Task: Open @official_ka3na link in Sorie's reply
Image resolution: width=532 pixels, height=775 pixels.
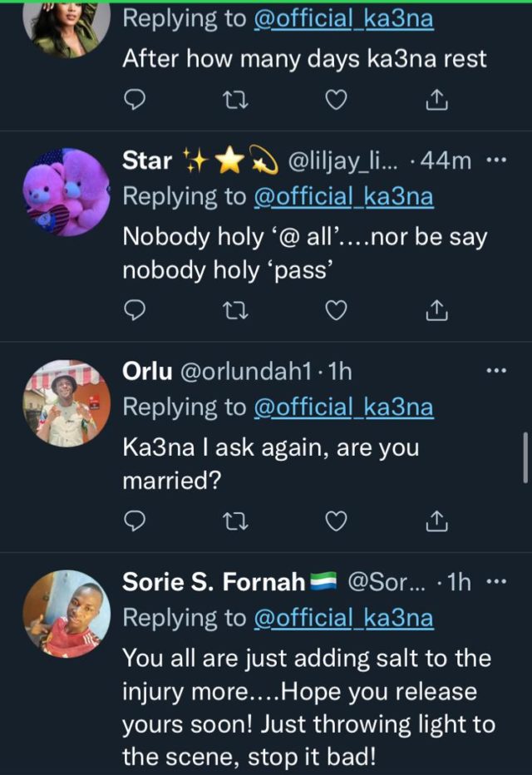Action: (342, 618)
